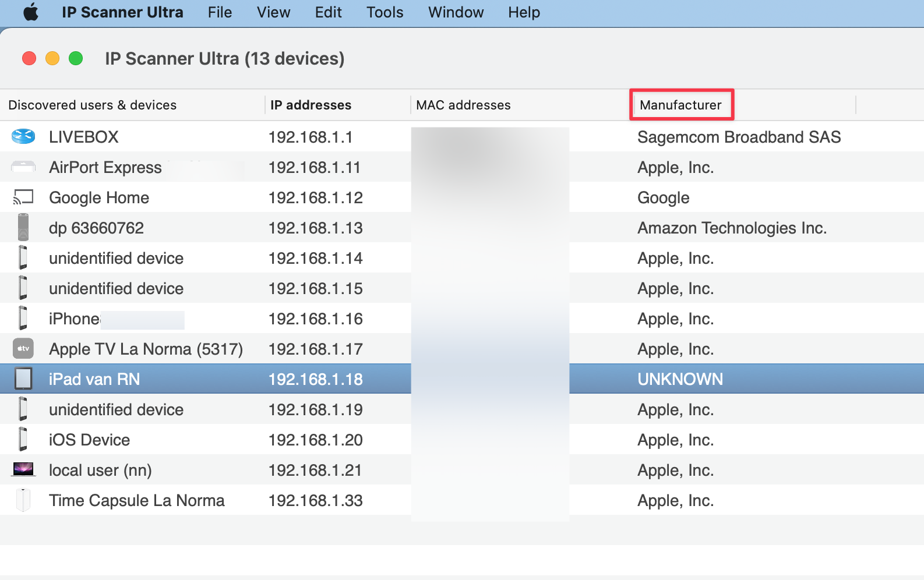Click the Apple TV icon
Image resolution: width=924 pixels, height=580 pixels.
(23, 349)
